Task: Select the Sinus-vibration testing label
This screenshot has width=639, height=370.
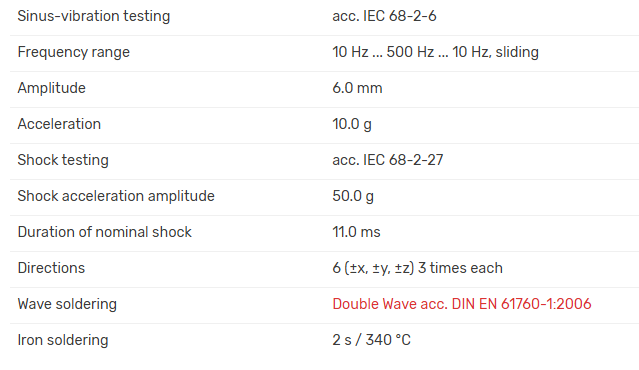Action: 94,16
